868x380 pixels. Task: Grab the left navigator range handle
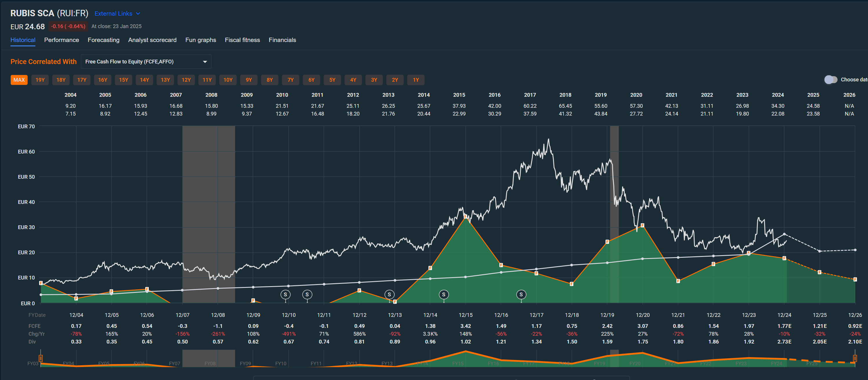click(40, 358)
